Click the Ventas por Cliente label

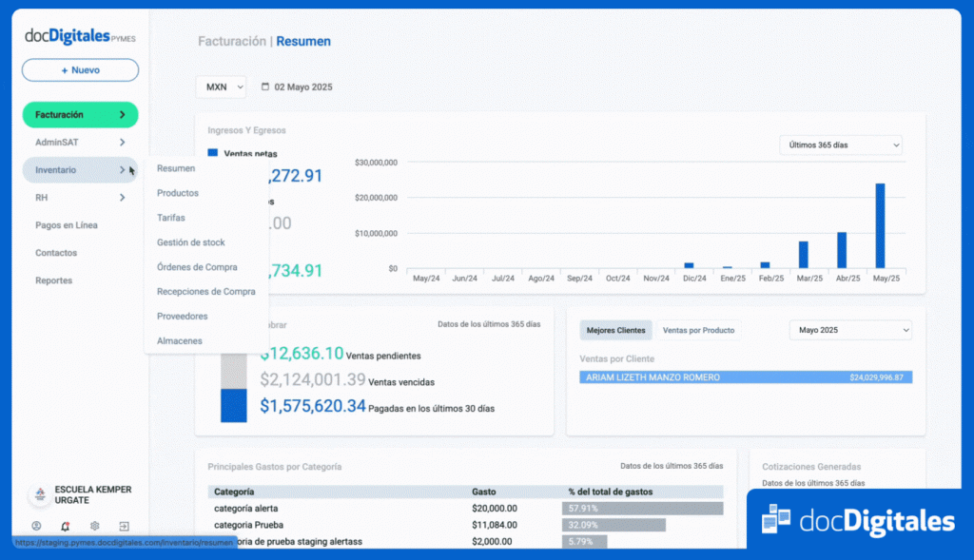click(616, 358)
